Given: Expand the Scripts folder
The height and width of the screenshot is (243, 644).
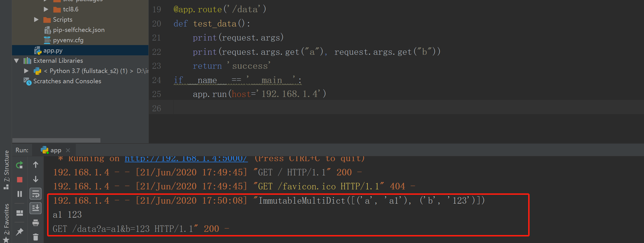Looking at the screenshot, I should (x=36, y=19).
